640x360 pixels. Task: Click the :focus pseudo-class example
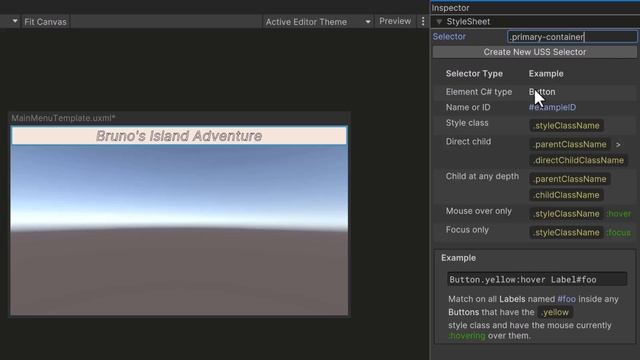619,233
